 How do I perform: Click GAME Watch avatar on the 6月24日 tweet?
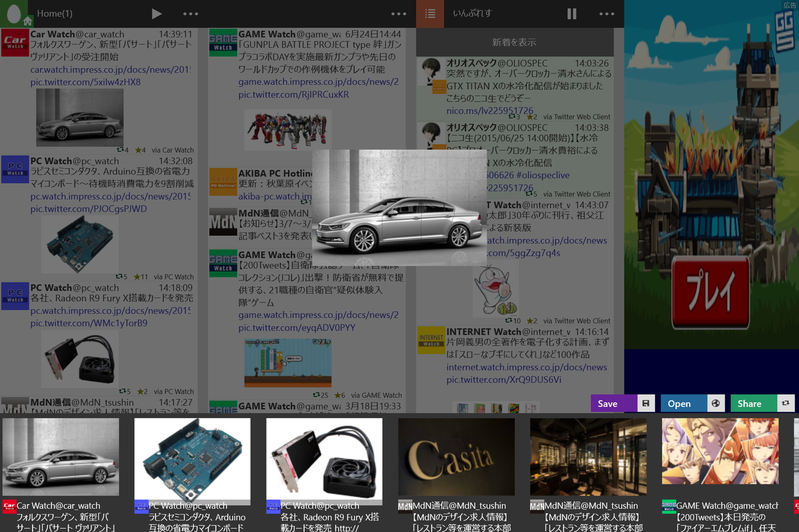pyautogui.click(x=223, y=42)
